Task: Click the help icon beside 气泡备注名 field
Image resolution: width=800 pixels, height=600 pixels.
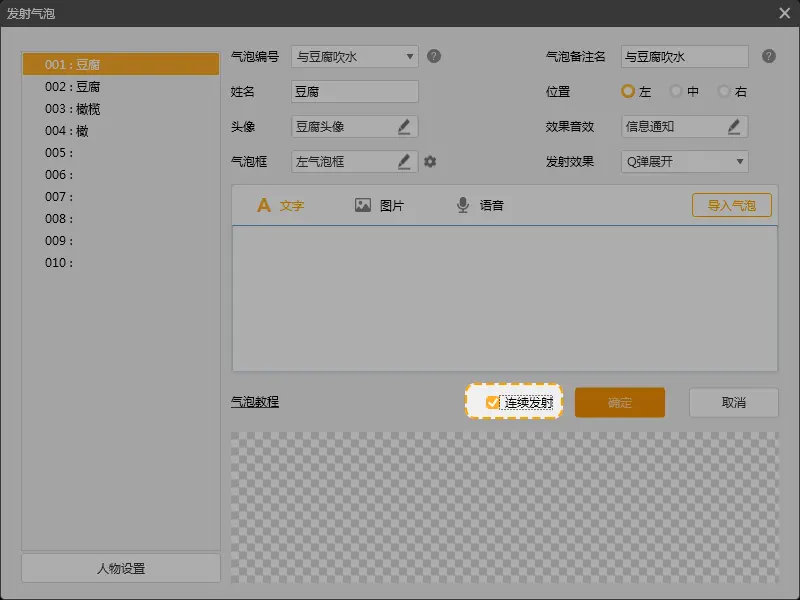Action: (x=768, y=56)
